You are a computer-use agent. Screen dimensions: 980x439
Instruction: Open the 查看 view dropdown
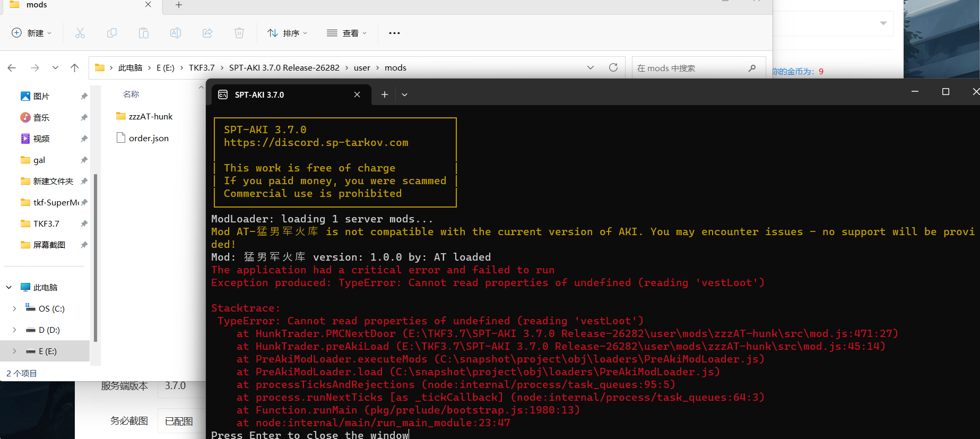click(x=347, y=33)
